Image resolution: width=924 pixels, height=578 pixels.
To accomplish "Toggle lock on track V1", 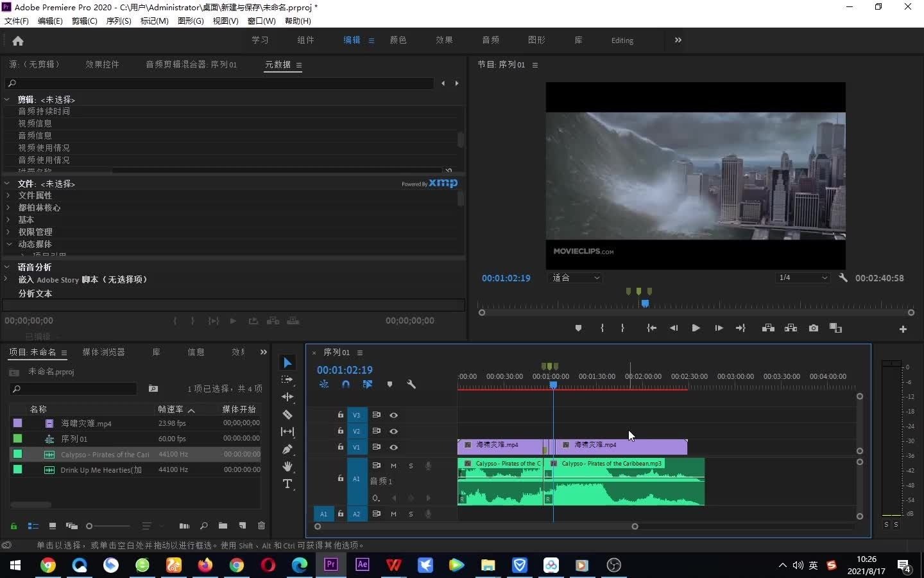I will [x=341, y=447].
